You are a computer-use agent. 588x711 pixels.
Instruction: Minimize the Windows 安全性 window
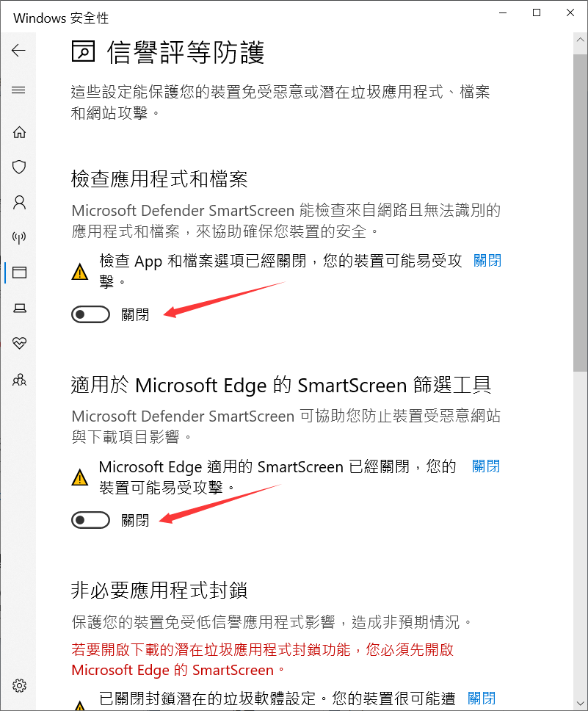tap(503, 12)
